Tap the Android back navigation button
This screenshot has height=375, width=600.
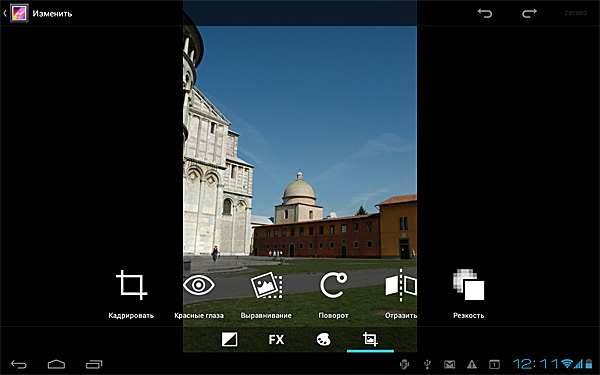tap(19, 364)
